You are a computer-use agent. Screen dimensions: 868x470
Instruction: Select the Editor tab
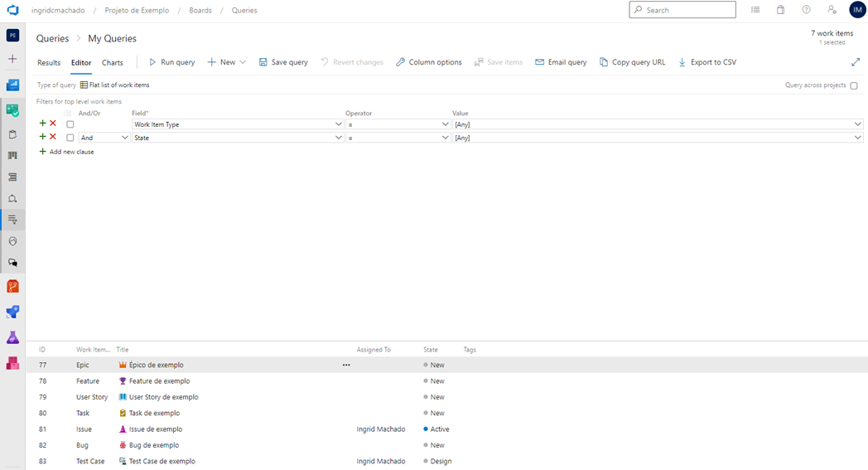tap(81, 63)
